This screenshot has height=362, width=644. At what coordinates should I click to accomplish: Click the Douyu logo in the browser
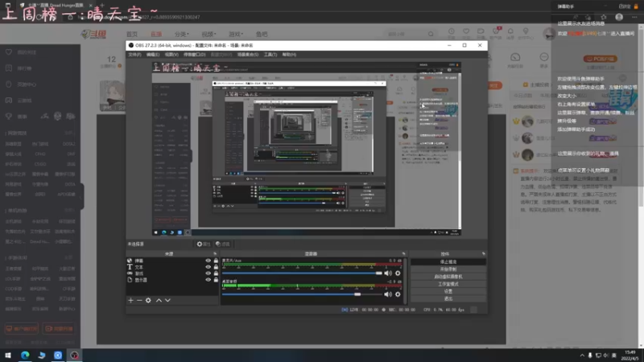coord(93,34)
